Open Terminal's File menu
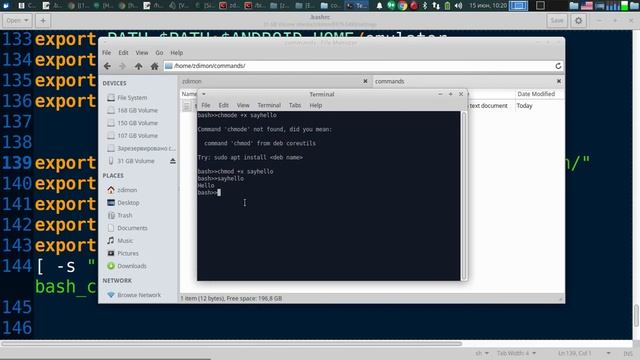 [x=206, y=105]
